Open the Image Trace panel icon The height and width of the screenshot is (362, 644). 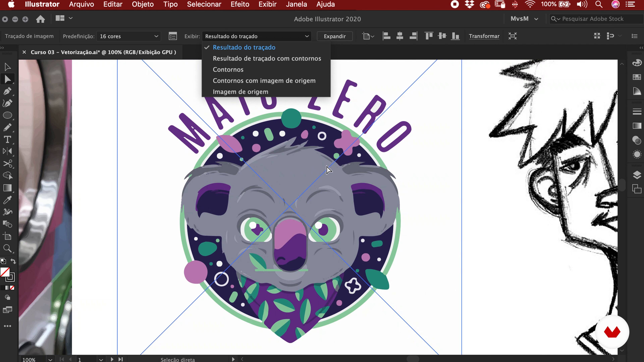(x=173, y=36)
